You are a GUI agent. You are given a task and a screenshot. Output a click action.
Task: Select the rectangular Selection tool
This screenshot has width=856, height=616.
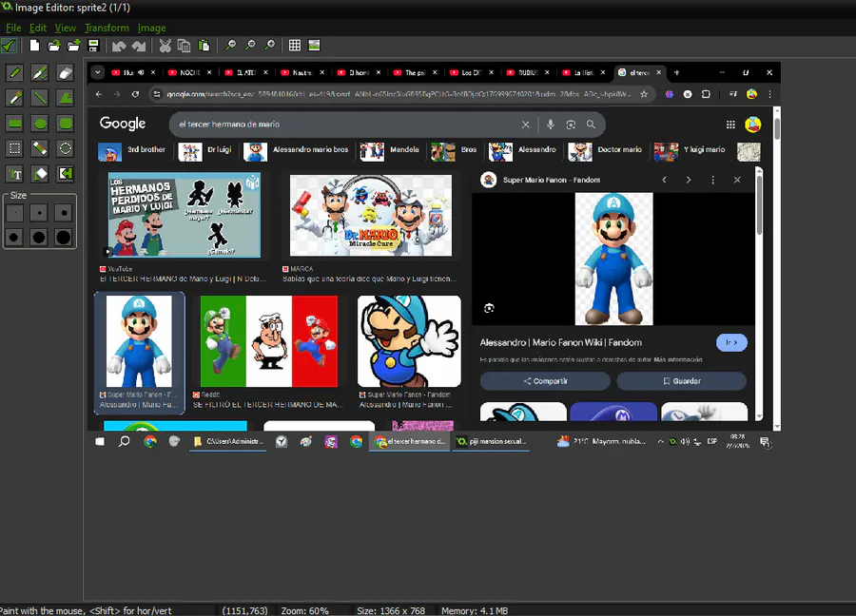coord(14,148)
